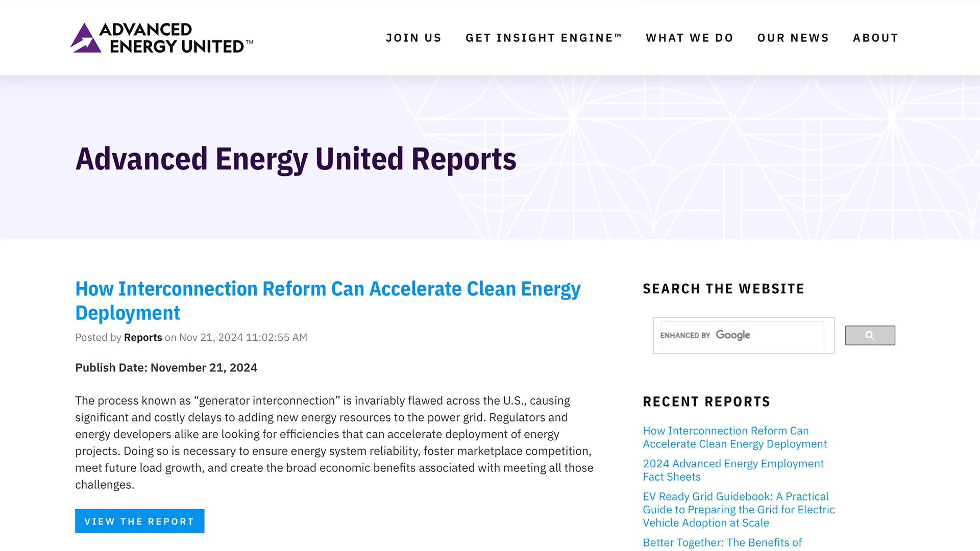
Task: Click the SEARCH THE WEBSITE heading
Action: coord(723,288)
